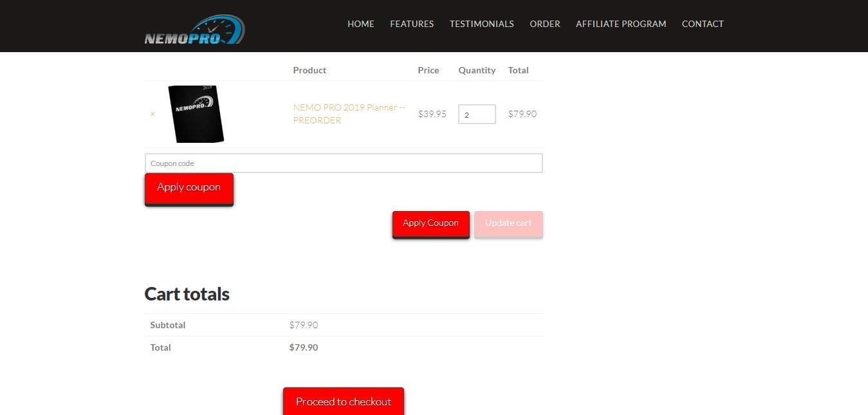Proceed to checkout

(x=344, y=401)
